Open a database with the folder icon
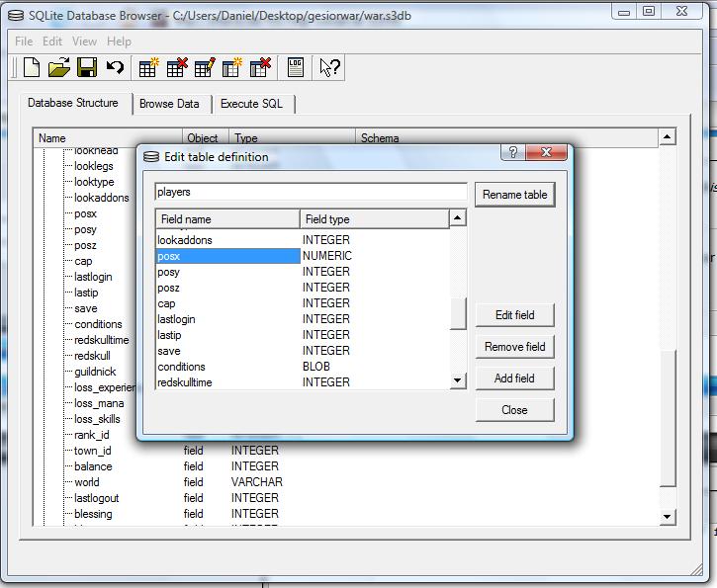 coord(59,67)
